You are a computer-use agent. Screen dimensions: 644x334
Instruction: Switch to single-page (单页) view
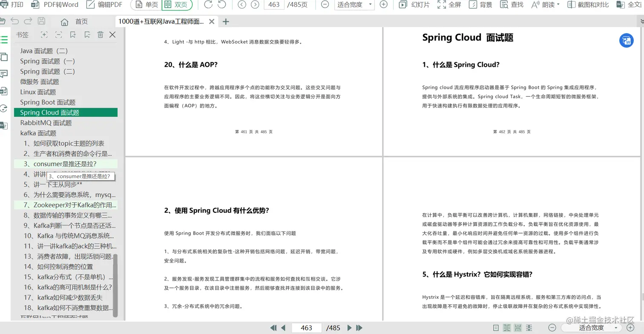point(147,5)
